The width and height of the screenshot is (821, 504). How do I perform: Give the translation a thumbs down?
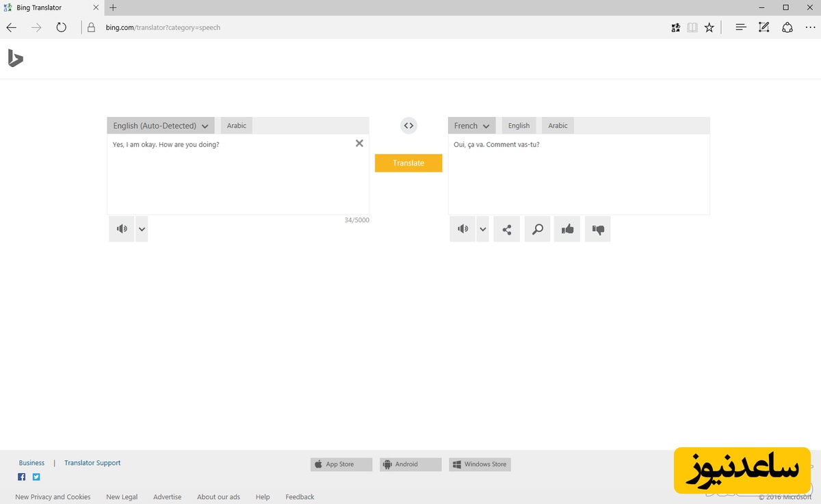click(x=597, y=229)
